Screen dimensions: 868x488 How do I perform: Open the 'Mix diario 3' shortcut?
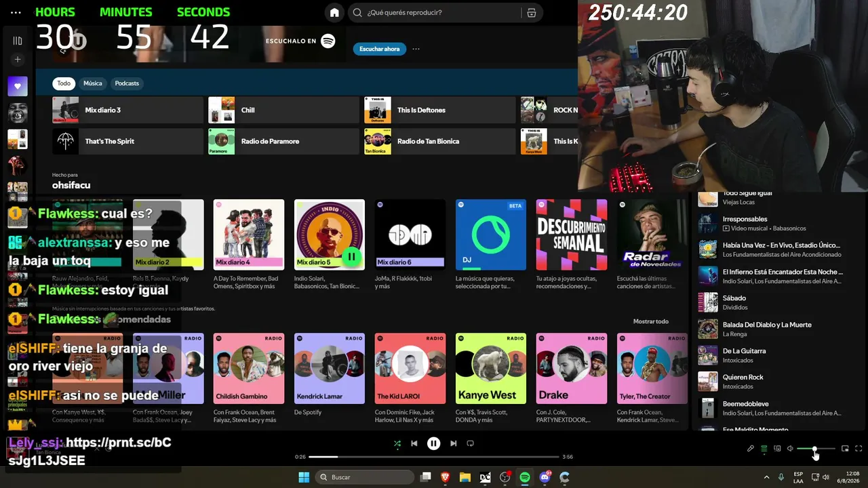[x=128, y=110]
